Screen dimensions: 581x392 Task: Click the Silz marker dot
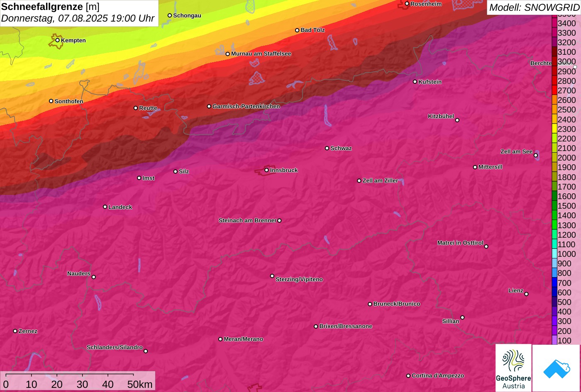175,171
